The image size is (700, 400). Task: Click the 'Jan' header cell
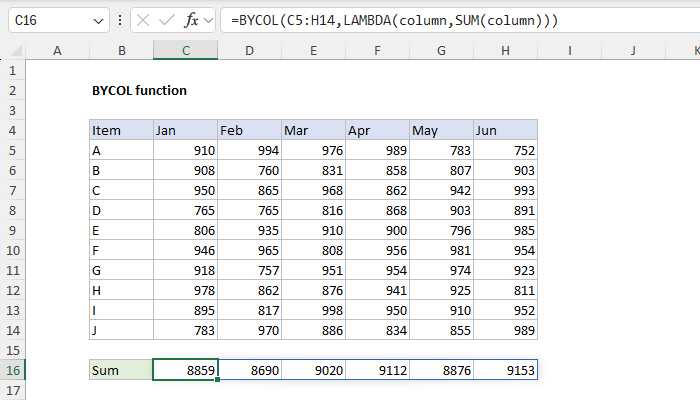click(186, 130)
